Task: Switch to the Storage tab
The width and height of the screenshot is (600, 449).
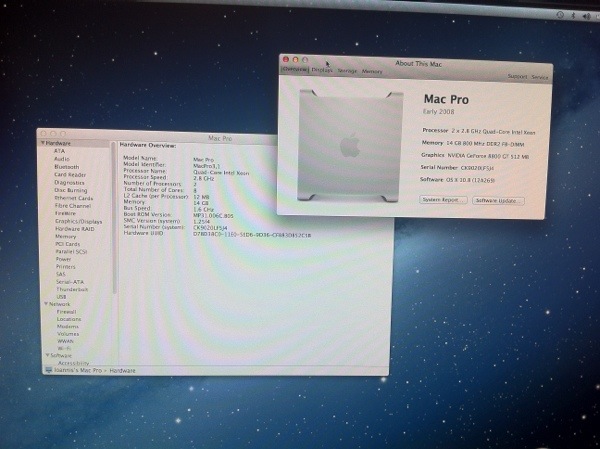Action: coord(347,71)
